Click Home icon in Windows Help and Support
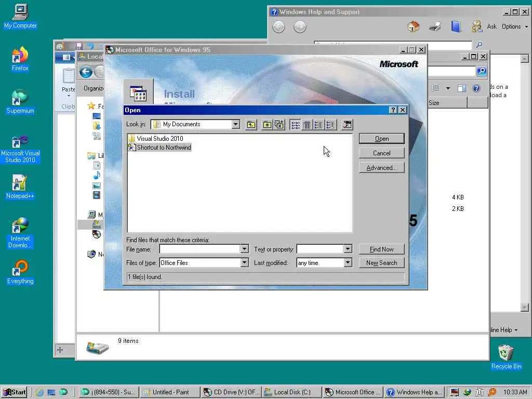This screenshot has height=399, width=532. point(413,26)
